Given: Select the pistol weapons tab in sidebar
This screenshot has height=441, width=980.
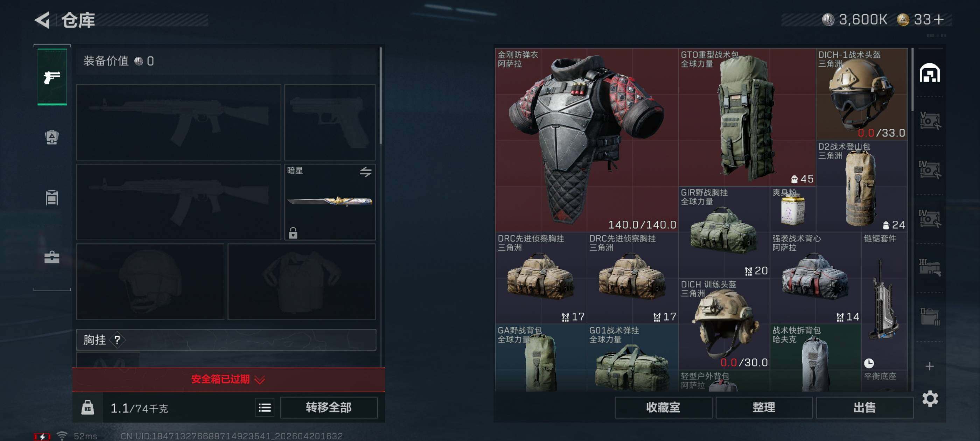Looking at the screenshot, I should (52, 77).
